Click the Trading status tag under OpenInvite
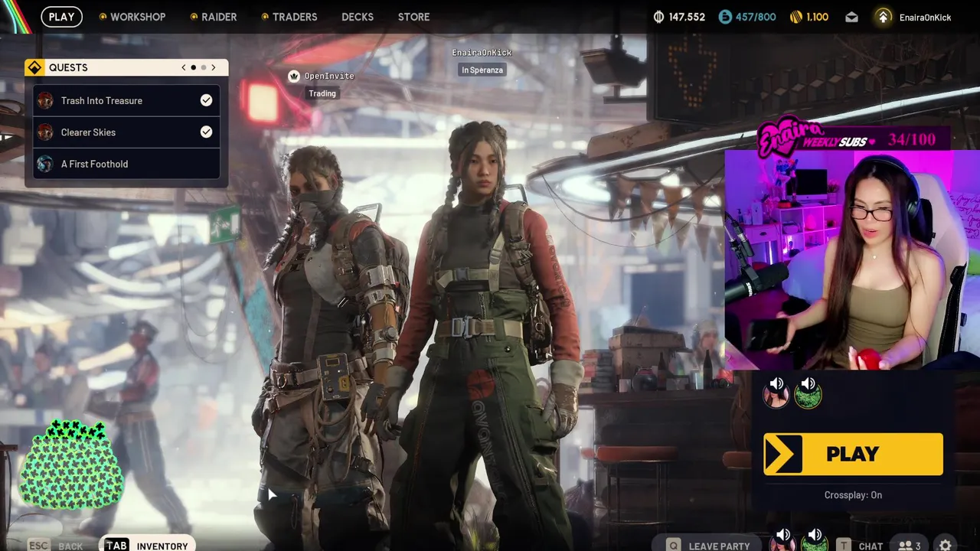Image resolution: width=980 pixels, height=551 pixels. (322, 93)
